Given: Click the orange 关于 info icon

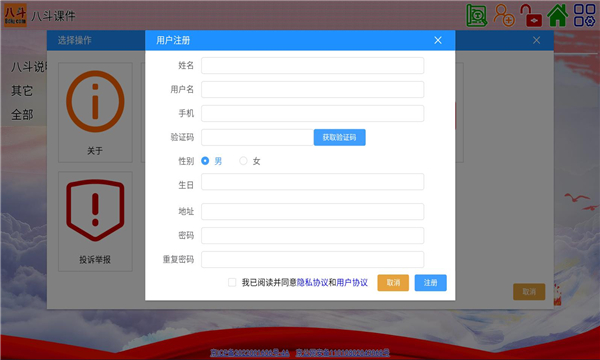Looking at the screenshot, I should click(95, 101).
